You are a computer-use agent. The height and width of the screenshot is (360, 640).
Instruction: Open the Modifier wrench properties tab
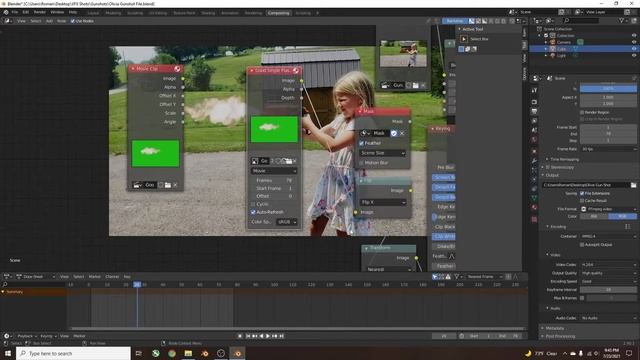[x=534, y=160]
